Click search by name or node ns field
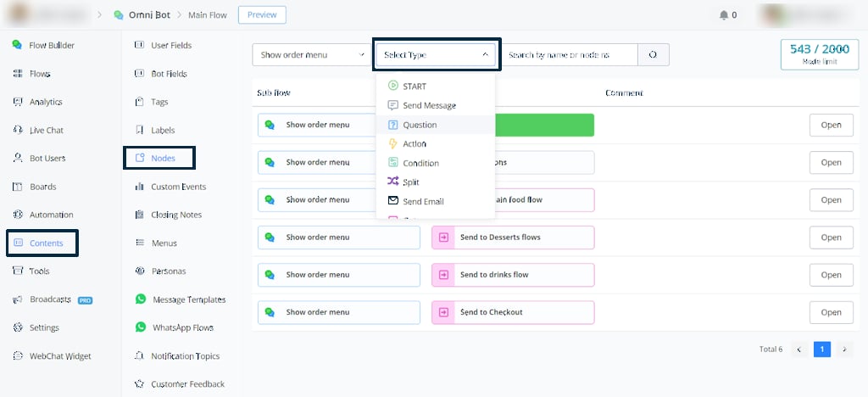The width and height of the screenshot is (868, 397). pos(570,55)
